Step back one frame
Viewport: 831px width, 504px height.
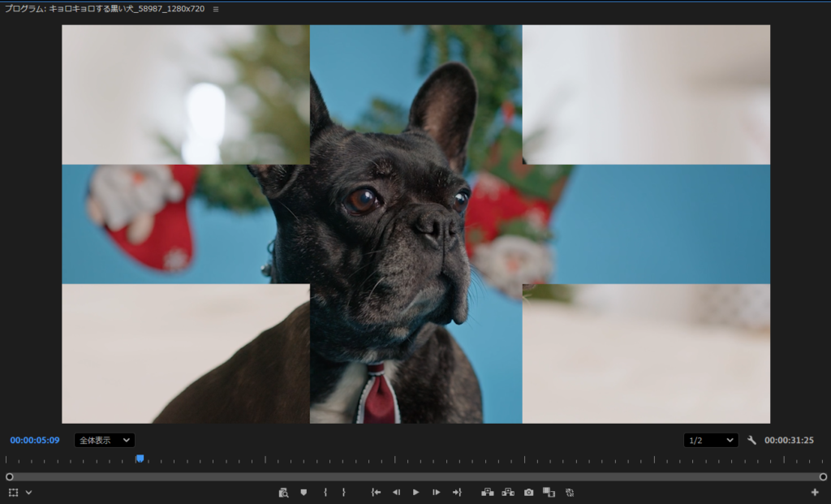[x=396, y=493]
